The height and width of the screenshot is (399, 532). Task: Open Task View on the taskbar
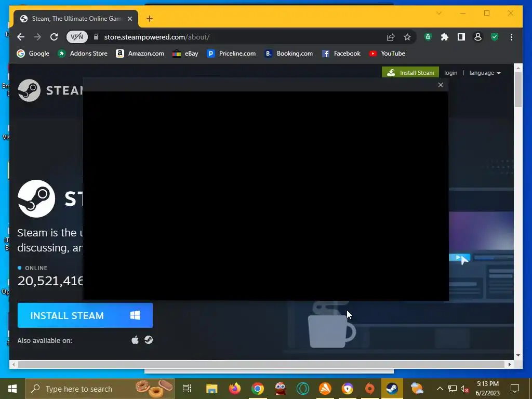187,389
